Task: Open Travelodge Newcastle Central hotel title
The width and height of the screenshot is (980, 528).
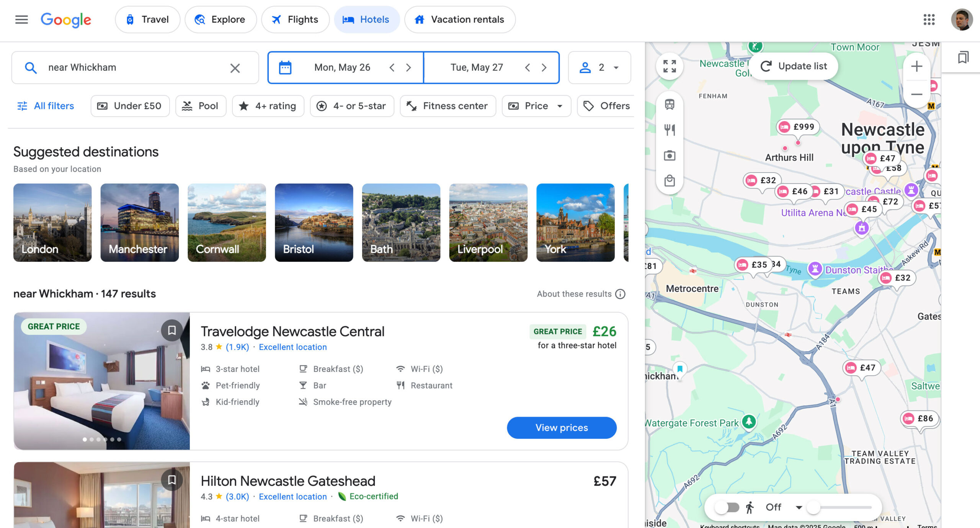Action: tap(292, 331)
